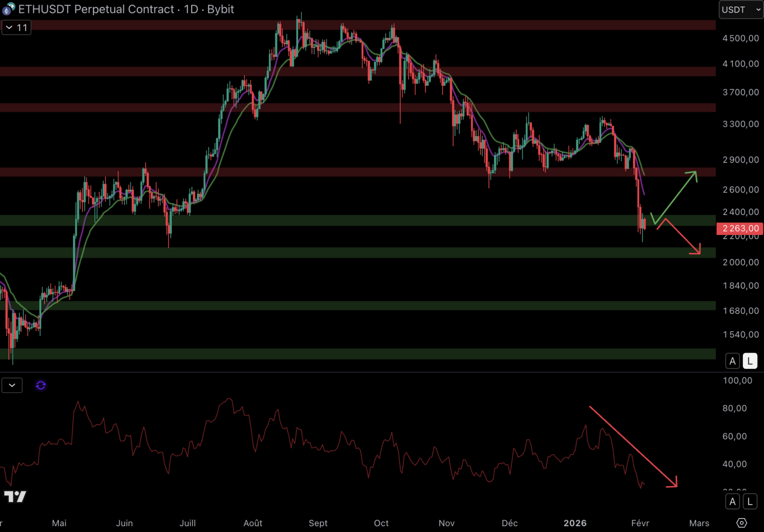Toggle log scale (L) on price chart

(750, 361)
